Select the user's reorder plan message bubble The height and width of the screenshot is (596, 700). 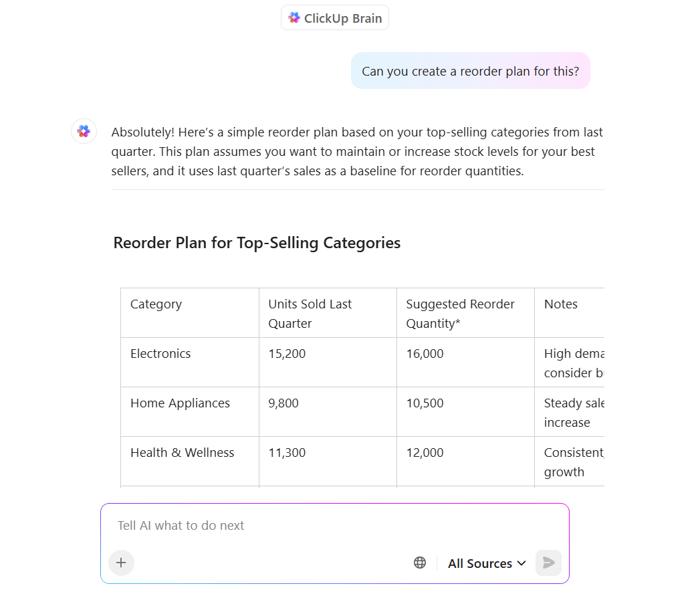point(470,71)
